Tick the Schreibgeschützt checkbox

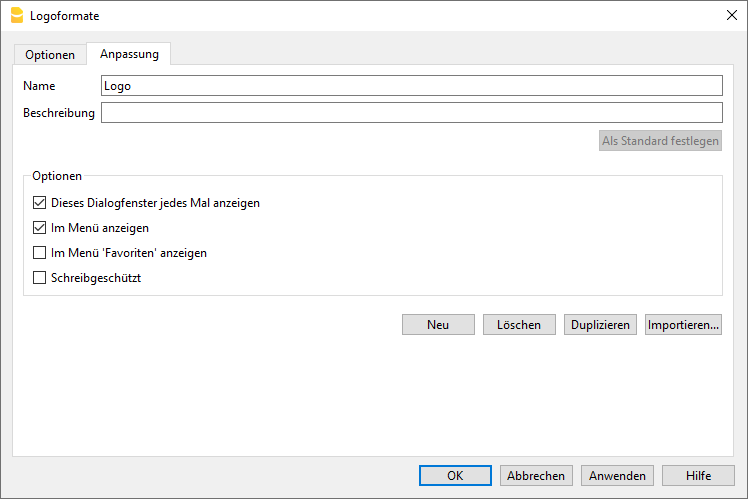(40, 278)
